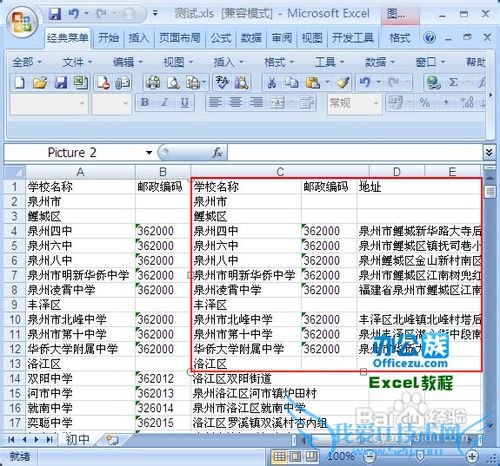Open the 编辑 classic menu

point(127,62)
